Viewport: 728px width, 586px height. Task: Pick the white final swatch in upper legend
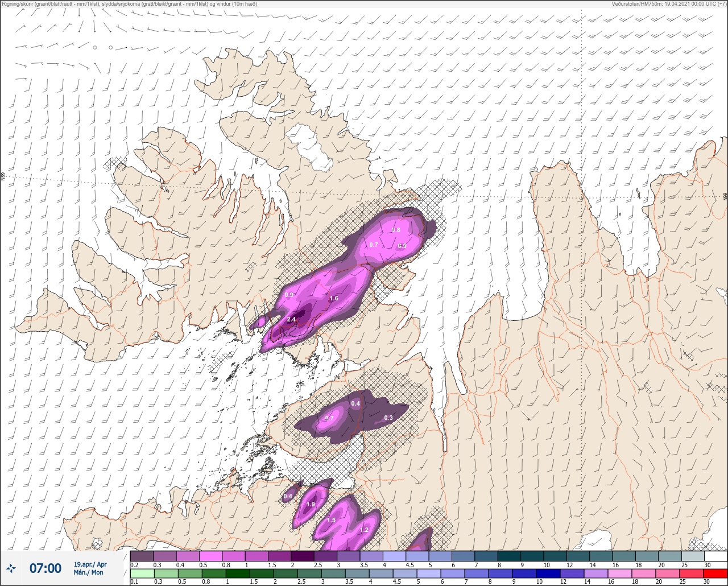tap(715, 556)
